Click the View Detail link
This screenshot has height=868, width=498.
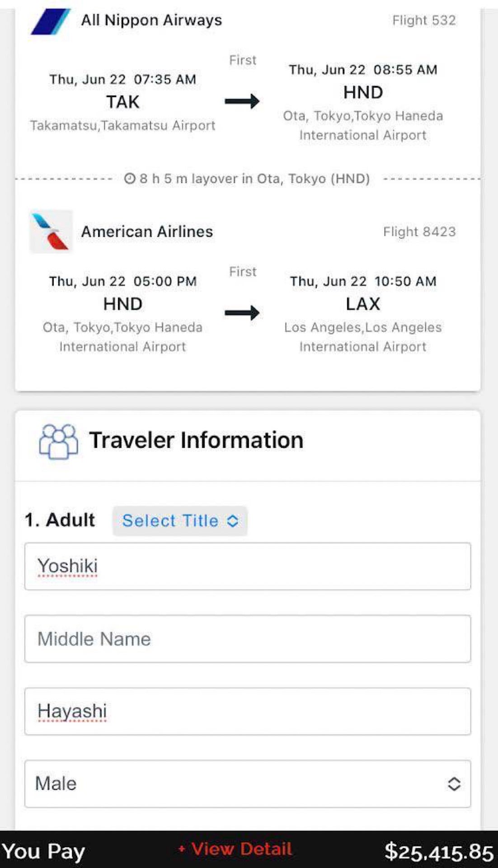click(235, 849)
